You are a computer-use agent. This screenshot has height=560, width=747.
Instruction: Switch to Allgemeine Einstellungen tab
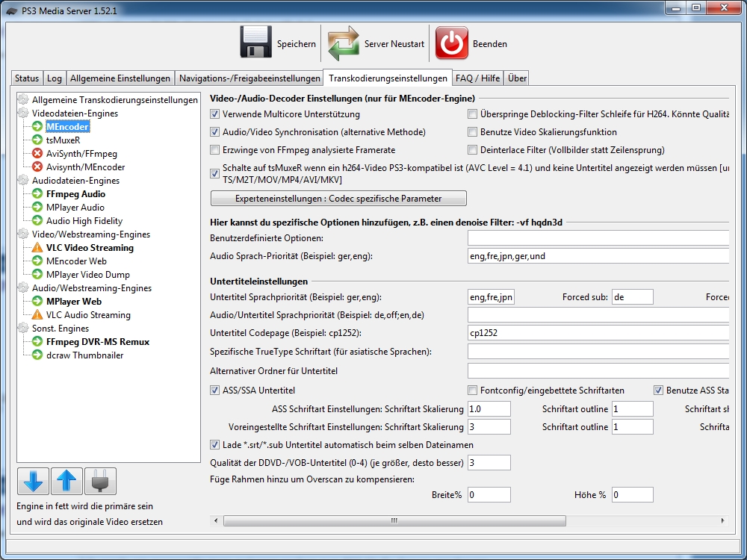[x=120, y=78]
